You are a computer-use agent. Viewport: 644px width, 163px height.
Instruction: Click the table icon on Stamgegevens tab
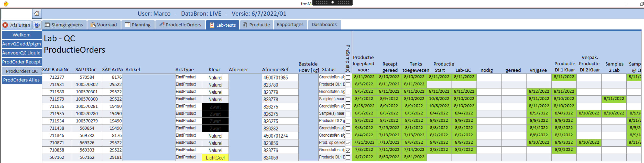(47, 25)
